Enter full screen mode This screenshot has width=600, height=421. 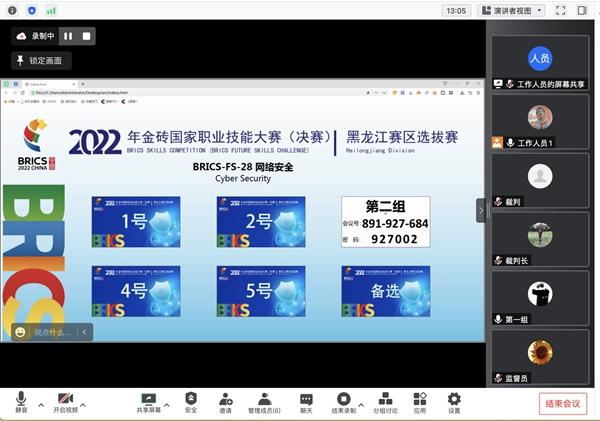click(561, 11)
